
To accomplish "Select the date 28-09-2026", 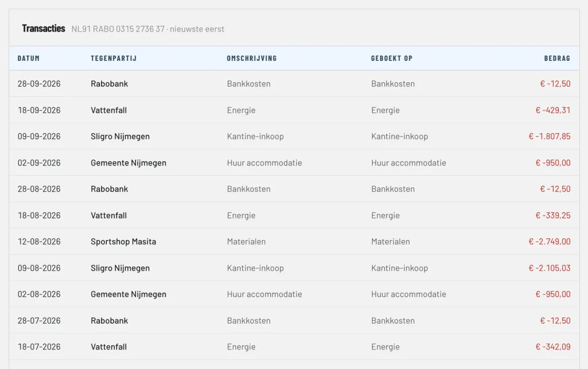I will 39,84.
